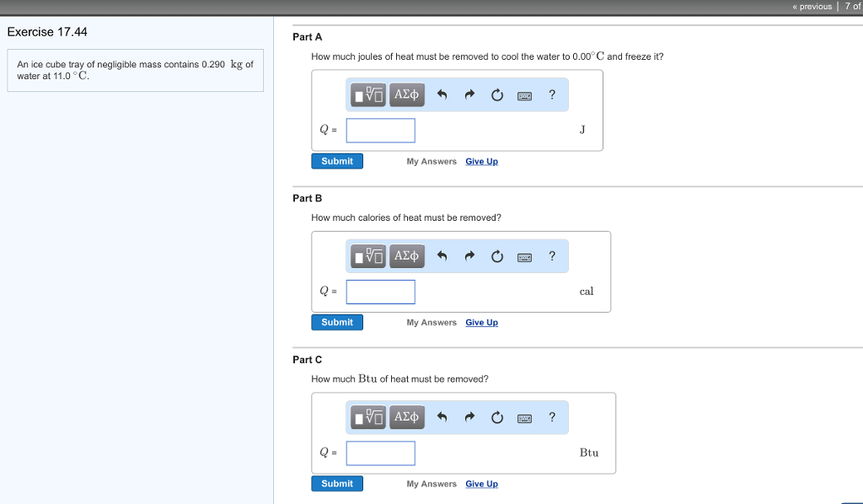Reset the Part B answer field
The width and height of the screenshot is (863, 504).
point(497,256)
